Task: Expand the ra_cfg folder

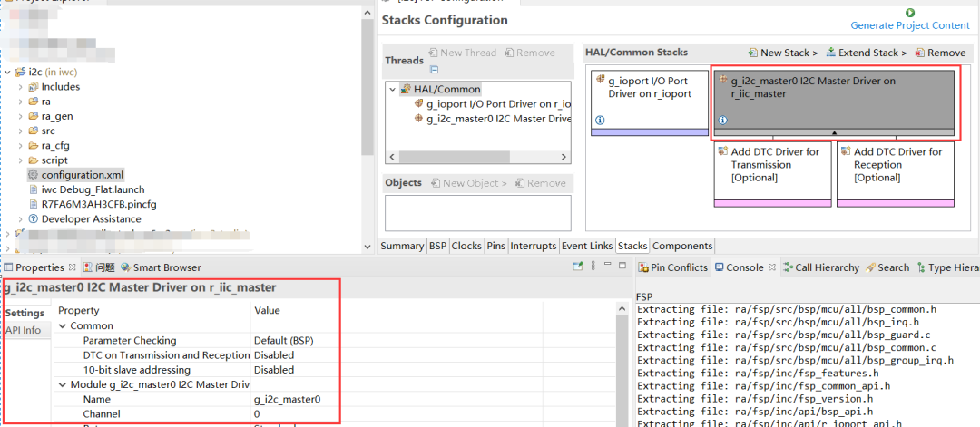Action: click(x=21, y=145)
